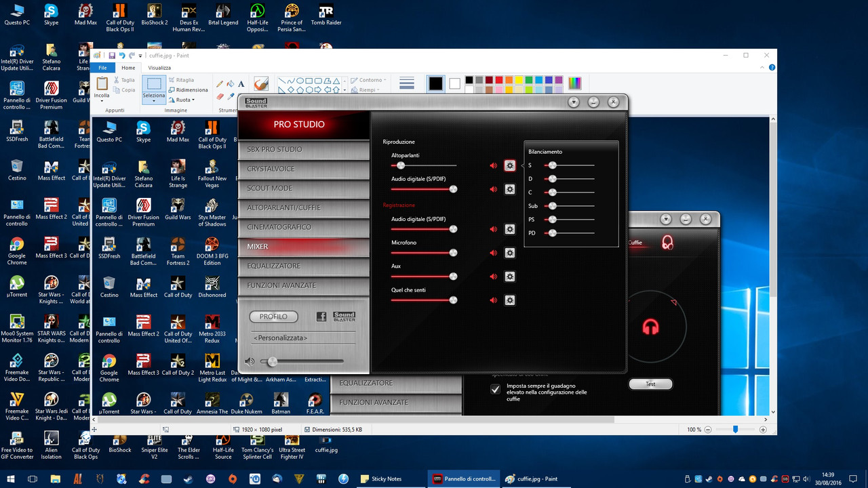Open the Sound Blaster Facebook link icon
Viewport: 868px width, 488px height.
click(321, 317)
